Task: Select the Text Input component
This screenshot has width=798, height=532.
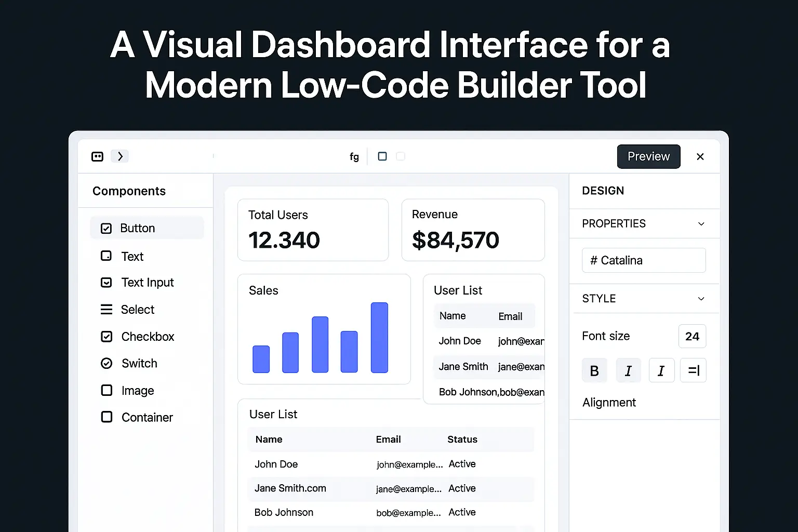Action: [147, 282]
